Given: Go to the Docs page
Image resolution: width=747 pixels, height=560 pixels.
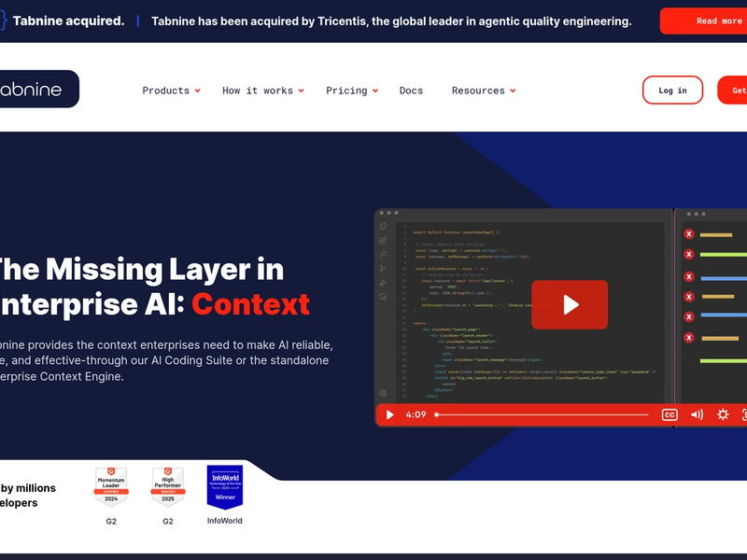Looking at the screenshot, I should coord(411,91).
